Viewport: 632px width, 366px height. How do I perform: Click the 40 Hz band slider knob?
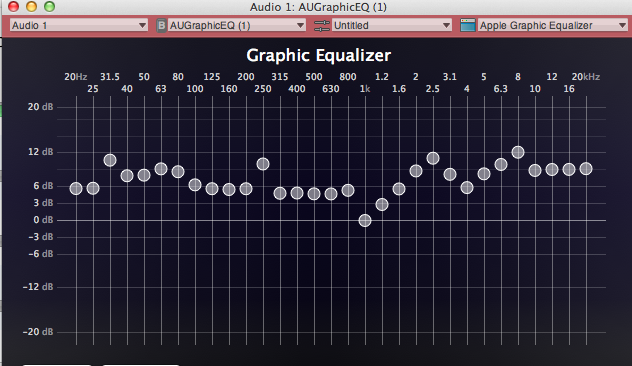(127, 175)
